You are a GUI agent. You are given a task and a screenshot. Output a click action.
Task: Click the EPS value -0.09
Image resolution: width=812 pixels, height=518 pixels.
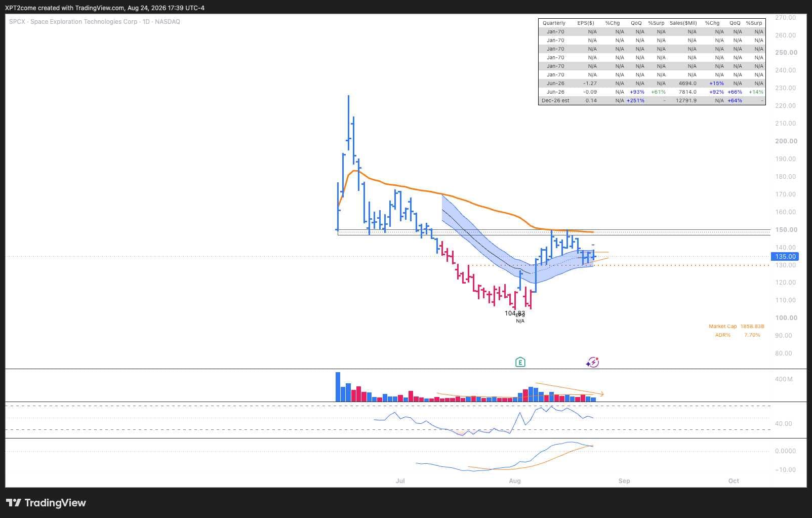point(590,92)
